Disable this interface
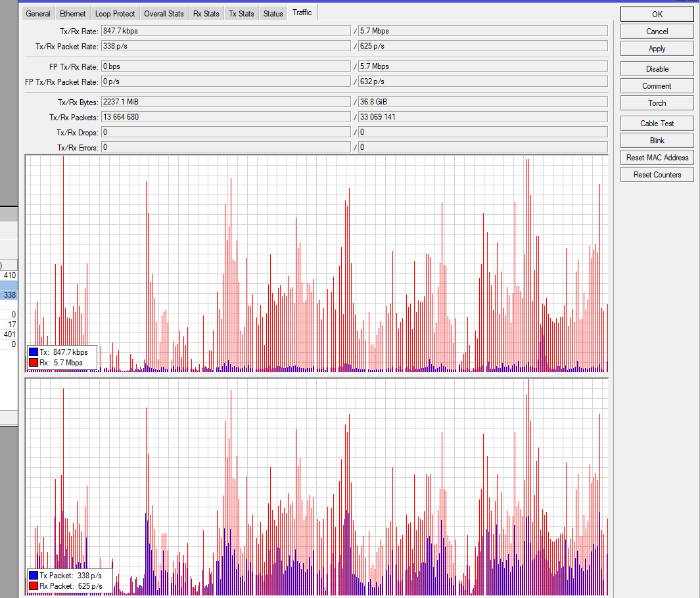 [x=657, y=69]
